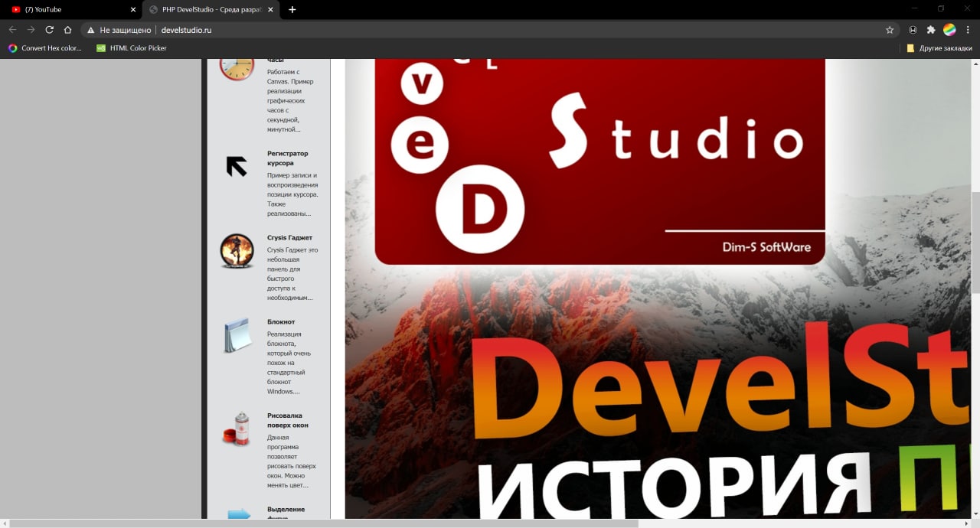
Task: Click the not-secure warning icon
Action: pyautogui.click(x=91, y=30)
